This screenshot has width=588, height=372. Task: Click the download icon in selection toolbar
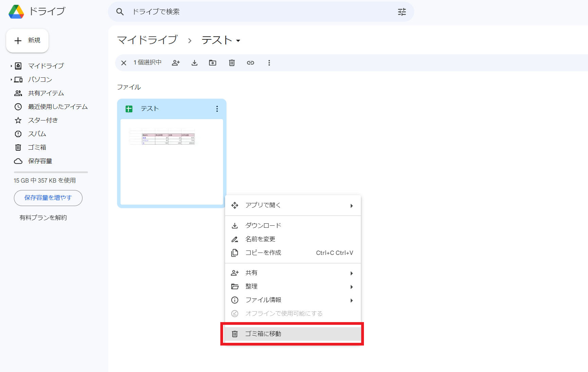[x=195, y=63]
